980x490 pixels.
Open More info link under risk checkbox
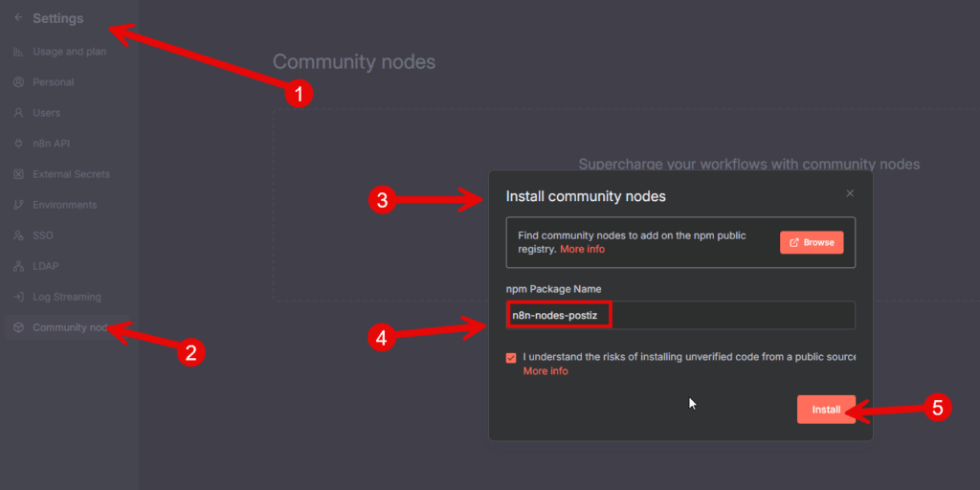546,370
